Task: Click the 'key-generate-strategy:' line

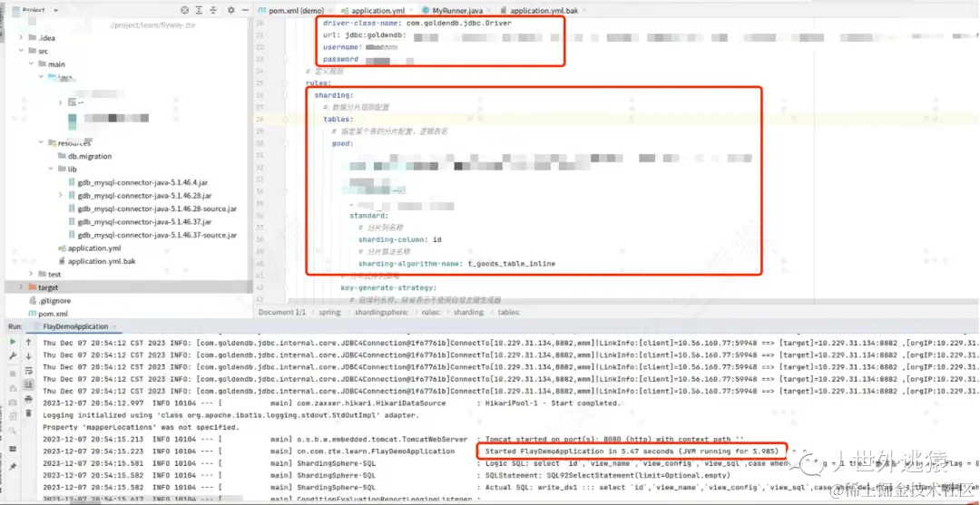Action: coord(388,287)
